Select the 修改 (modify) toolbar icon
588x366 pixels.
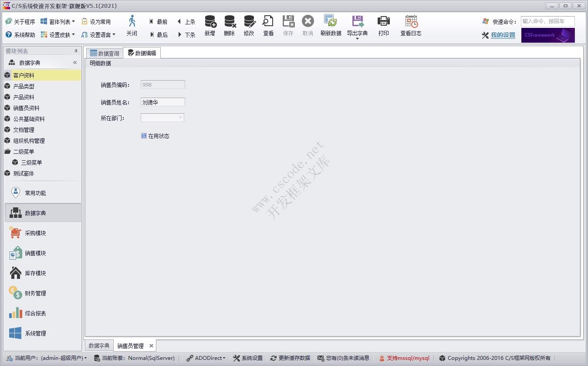[249, 25]
